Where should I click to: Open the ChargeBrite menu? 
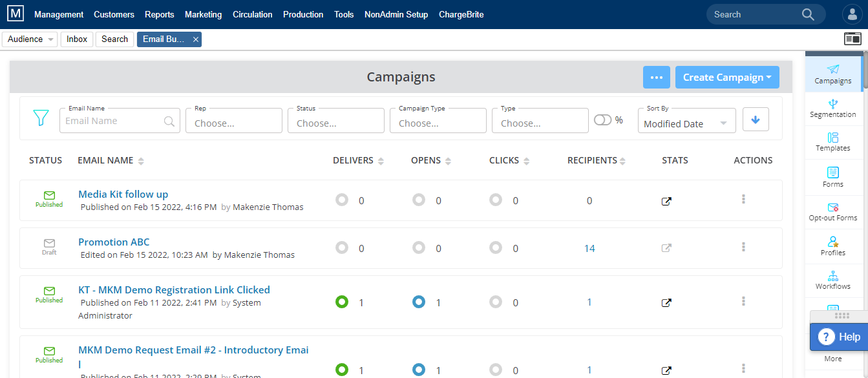pos(461,14)
